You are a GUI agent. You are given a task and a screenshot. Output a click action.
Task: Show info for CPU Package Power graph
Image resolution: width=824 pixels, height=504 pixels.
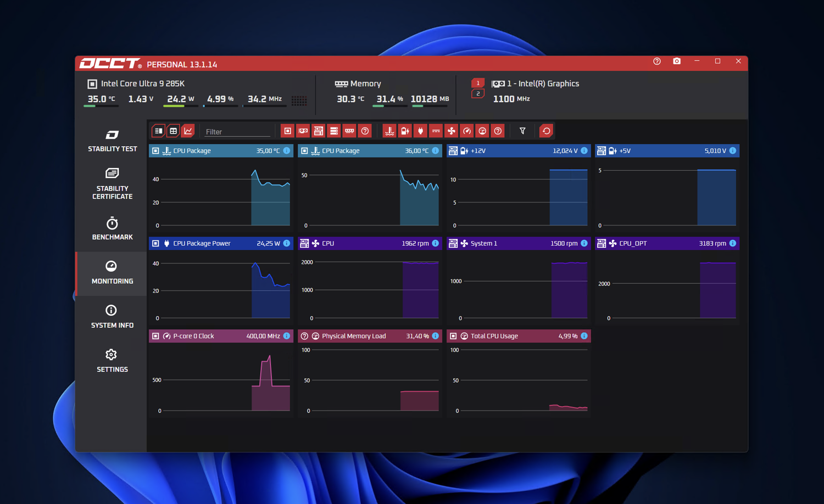286,243
